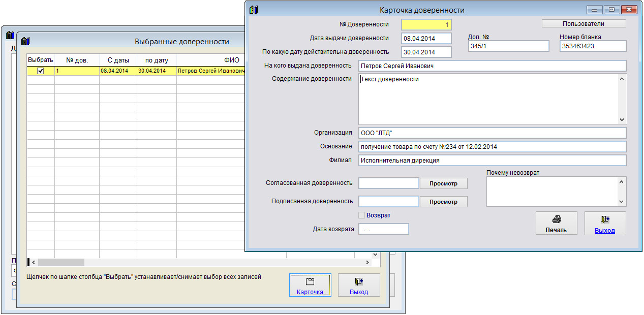The width and height of the screenshot is (644, 315).
Task: Click the На кого выдана доверенность field
Action: [x=492, y=66]
